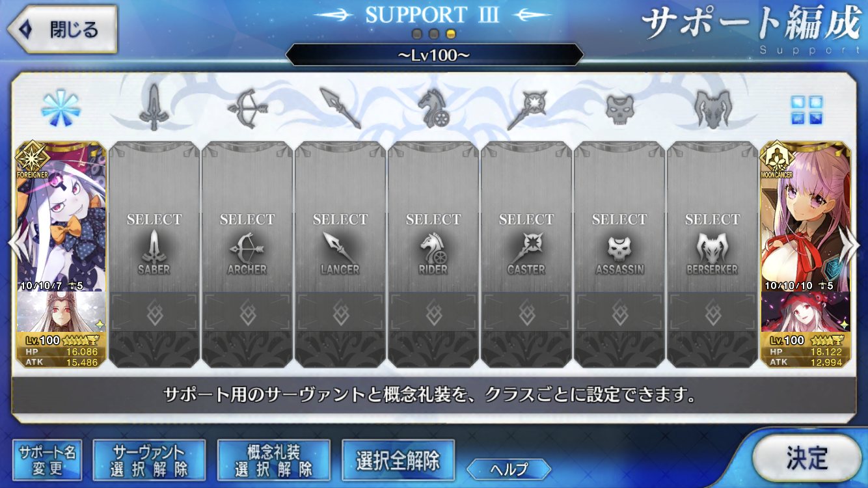
Task: Click the 閉じる close button
Action: tap(62, 29)
